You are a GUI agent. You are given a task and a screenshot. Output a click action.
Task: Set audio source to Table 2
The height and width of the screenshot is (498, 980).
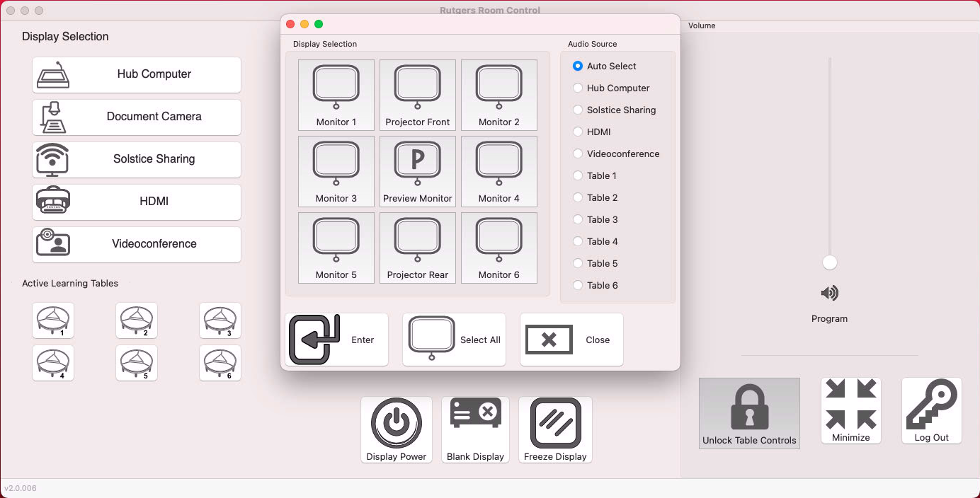(577, 197)
